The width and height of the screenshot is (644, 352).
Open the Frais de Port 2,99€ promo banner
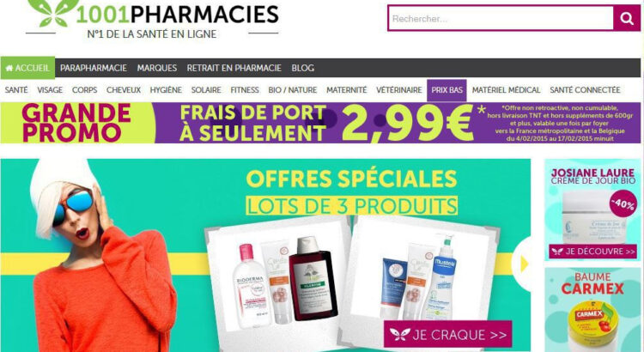[x=320, y=123]
